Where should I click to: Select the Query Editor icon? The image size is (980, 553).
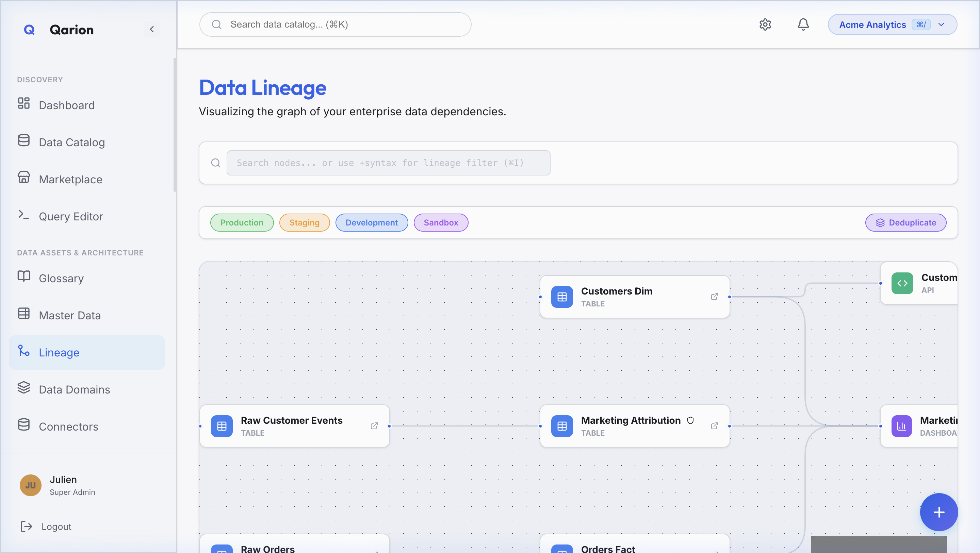pyautogui.click(x=23, y=215)
